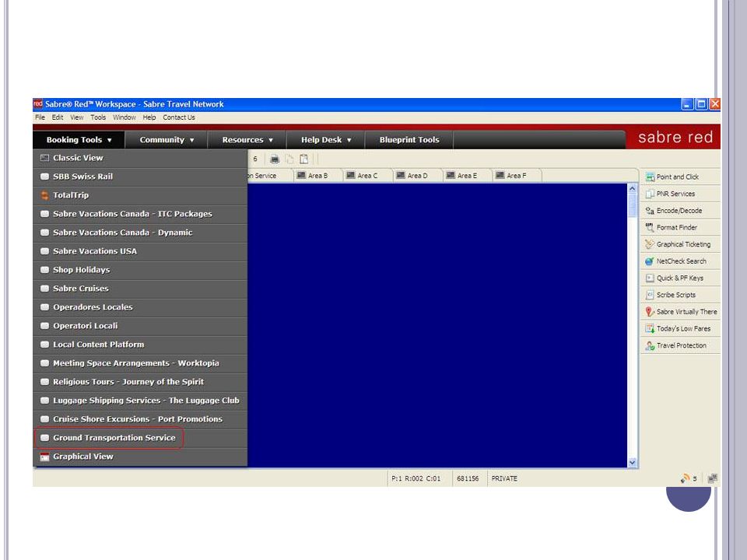Click the Area D tab screen icon

point(401,175)
